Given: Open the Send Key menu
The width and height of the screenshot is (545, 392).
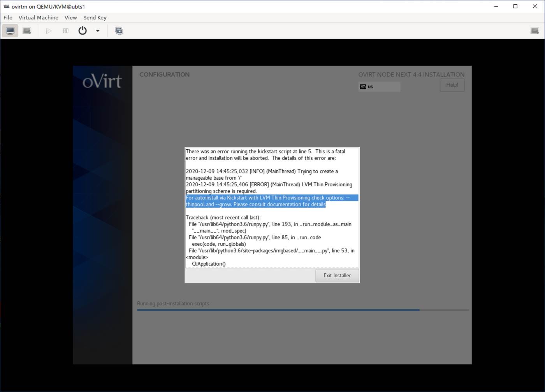Looking at the screenshot, I should (95, 17).
